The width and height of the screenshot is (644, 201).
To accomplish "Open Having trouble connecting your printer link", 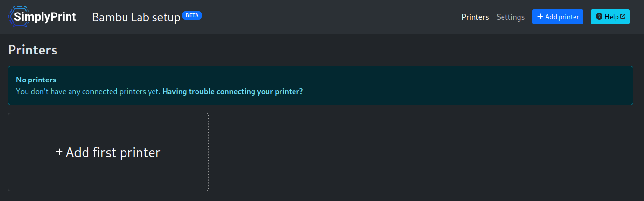I will pyautogui.click(x=232, y=91).
